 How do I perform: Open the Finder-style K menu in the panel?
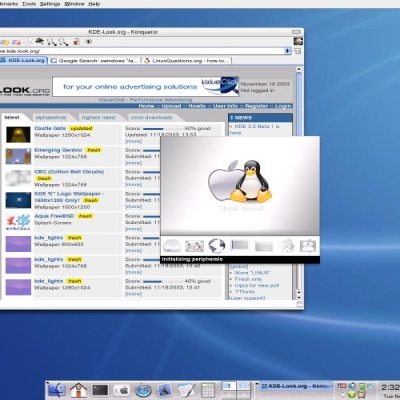click(x=57, y=390)
